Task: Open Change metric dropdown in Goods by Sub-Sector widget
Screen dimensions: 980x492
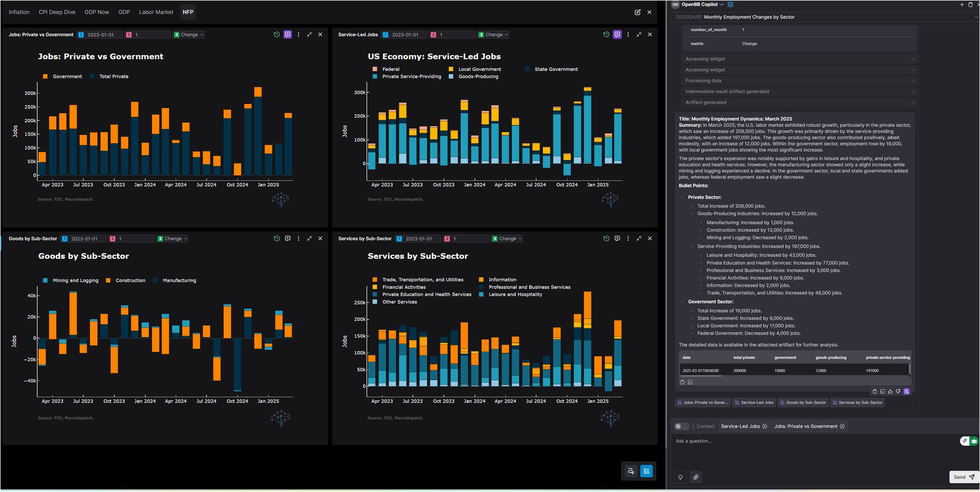Action: point(172,239)
